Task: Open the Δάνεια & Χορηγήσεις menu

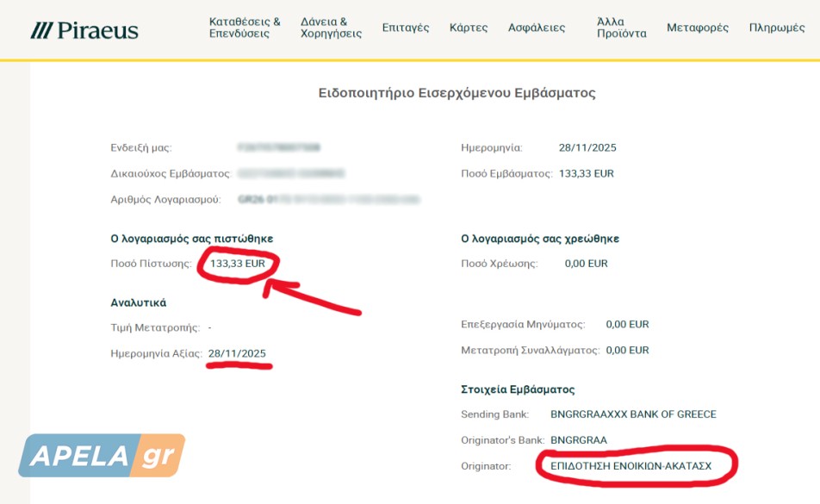Action: [331, 28]
